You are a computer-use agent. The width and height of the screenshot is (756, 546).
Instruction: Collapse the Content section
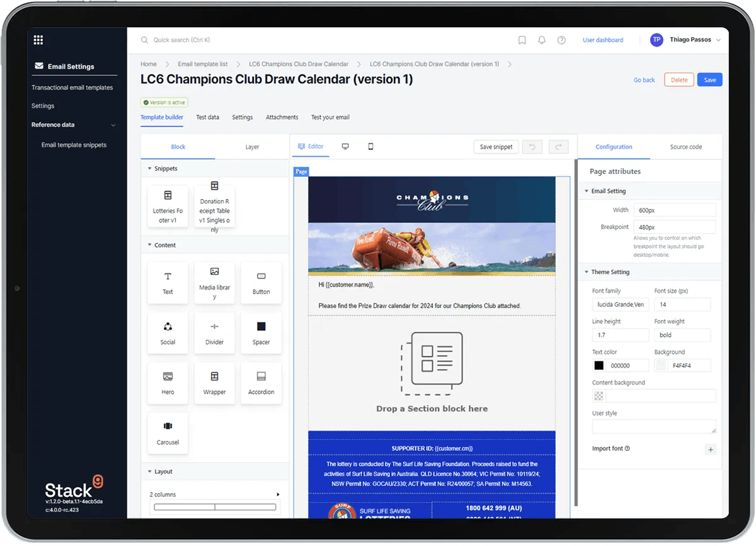[x=150, y=245]
